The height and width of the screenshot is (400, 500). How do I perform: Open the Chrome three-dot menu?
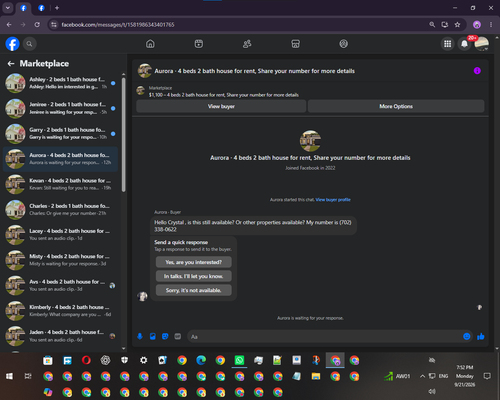pos(491,25)
